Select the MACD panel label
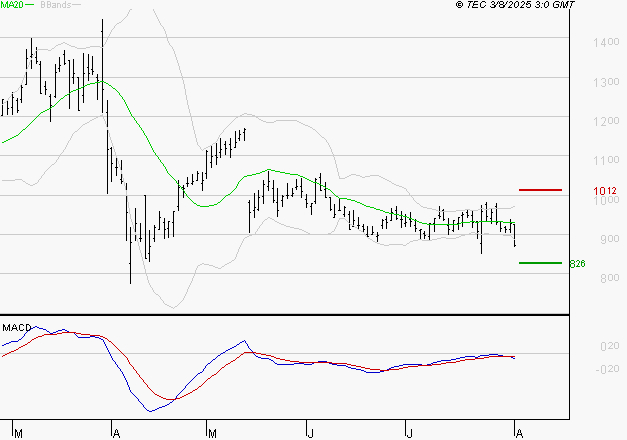Image resolution: width=627 pixels, height=440 pixels. click(17, 327)
